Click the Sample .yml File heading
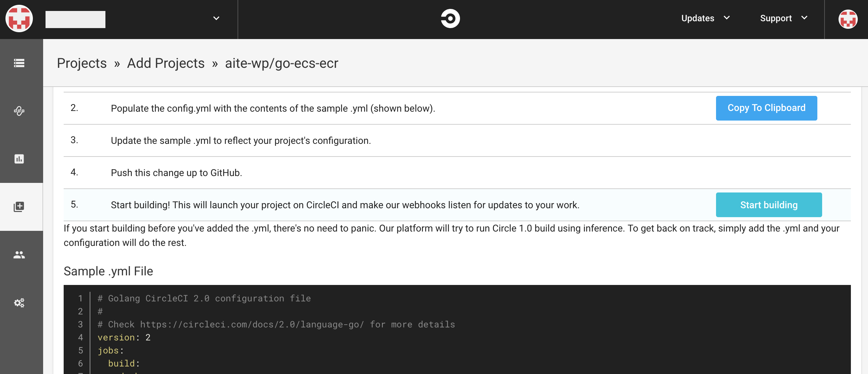Image resolution: width=868 pixels, height=374 pixels. click(x=108, y=271)
